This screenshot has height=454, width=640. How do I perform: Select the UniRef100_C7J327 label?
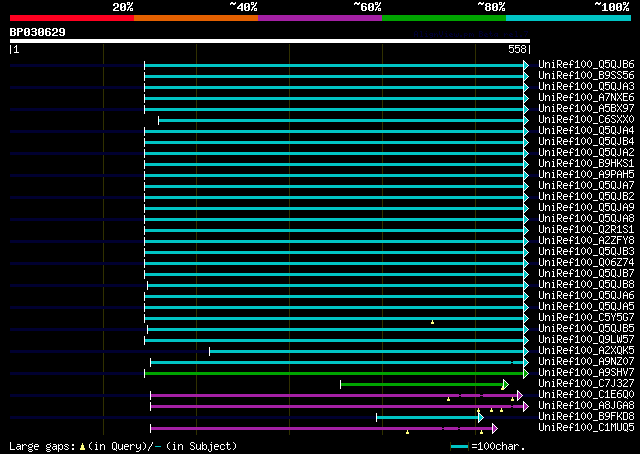(x=586, y=384)
